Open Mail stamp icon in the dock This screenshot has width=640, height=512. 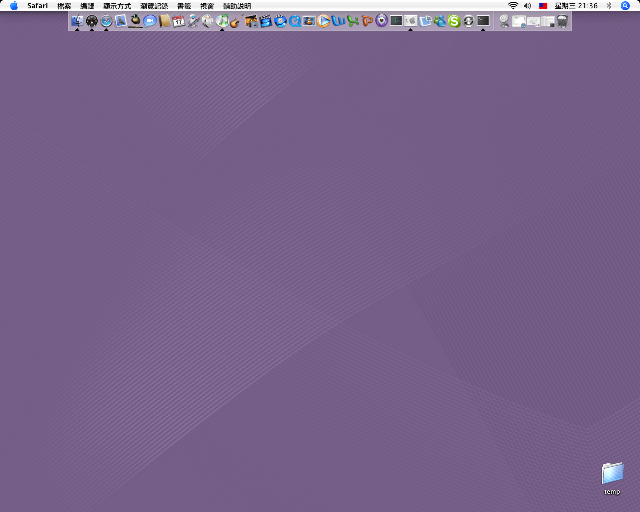pyautogui.click(x=121, y=21)
